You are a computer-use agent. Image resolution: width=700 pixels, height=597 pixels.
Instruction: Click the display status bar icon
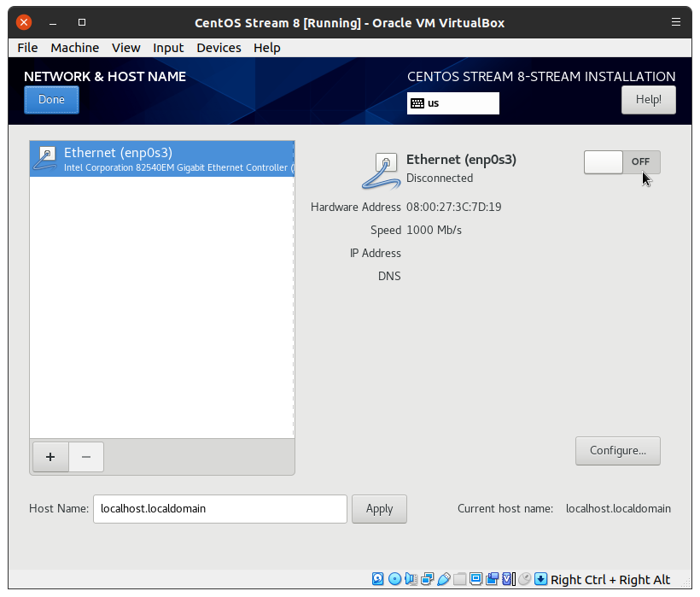click(475, 579)
